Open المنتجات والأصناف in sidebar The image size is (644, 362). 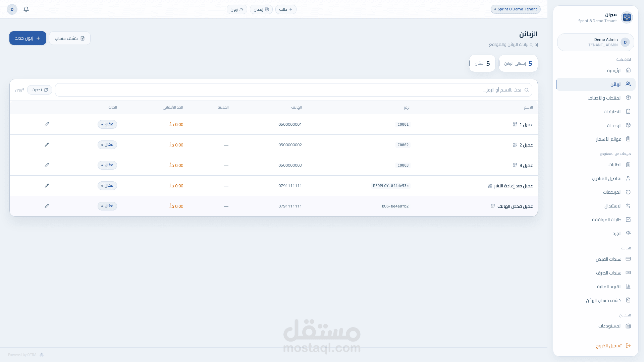604,98
